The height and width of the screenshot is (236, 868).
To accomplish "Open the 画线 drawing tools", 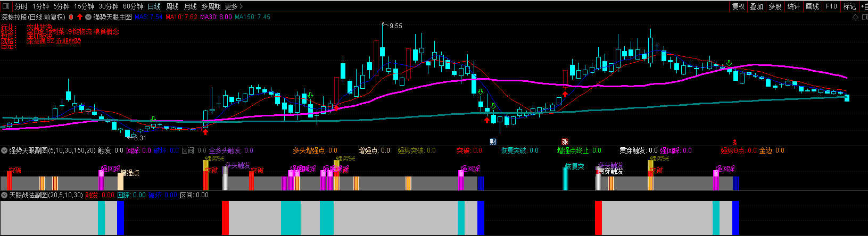I will (812, 6).
